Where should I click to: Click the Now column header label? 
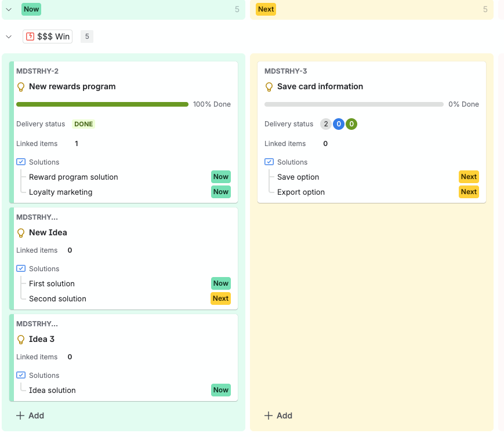[31, 9]
